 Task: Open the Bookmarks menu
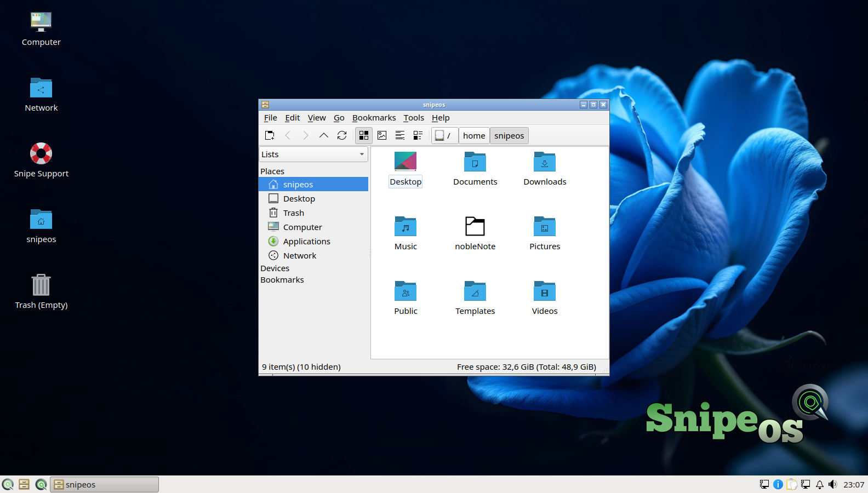(374, 118)
